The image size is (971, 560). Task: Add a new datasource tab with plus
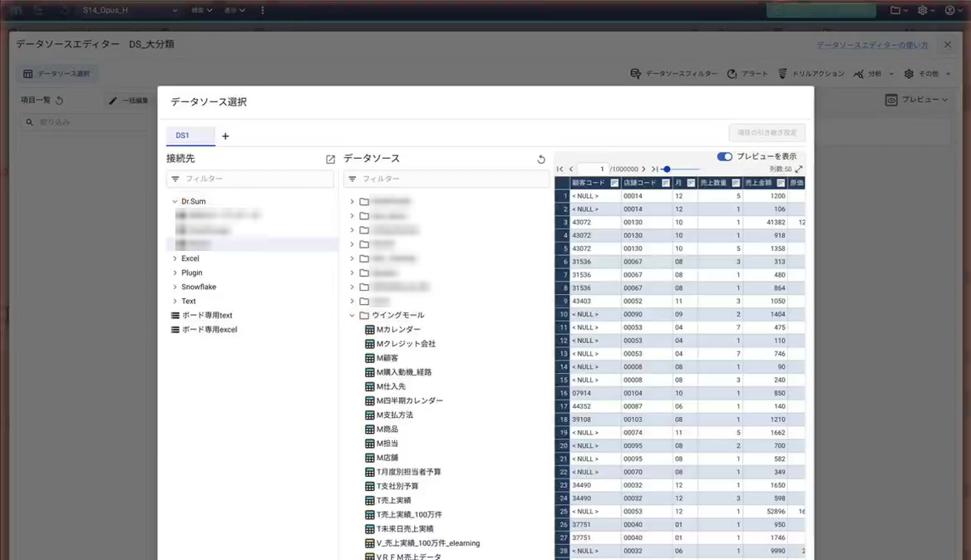(x=225, y=136)
